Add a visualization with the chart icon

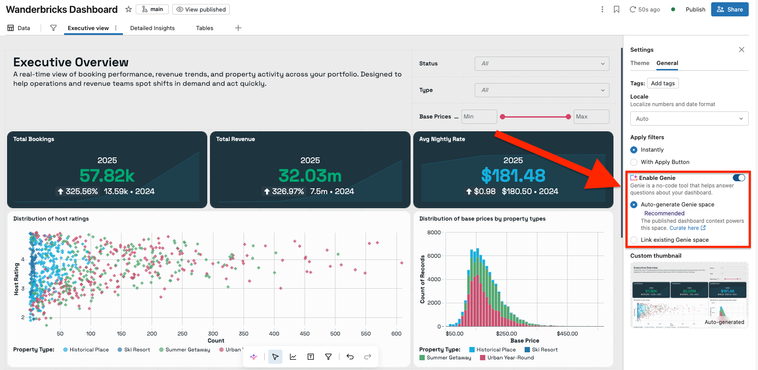click(x=293, y=357)
